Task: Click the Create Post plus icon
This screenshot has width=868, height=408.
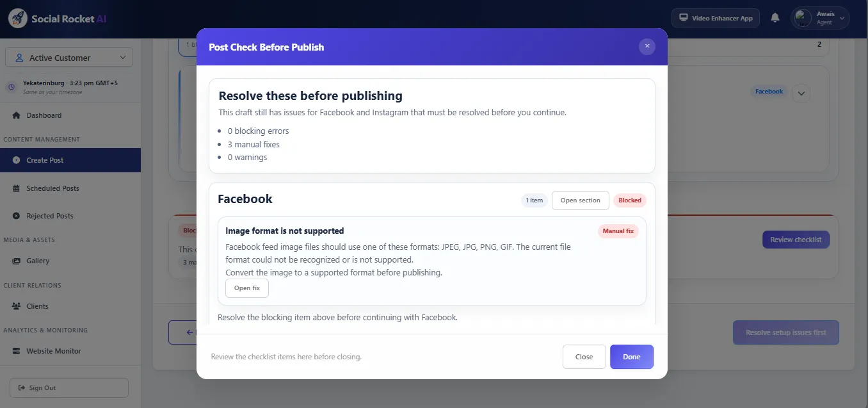Action: pos(17,160)
